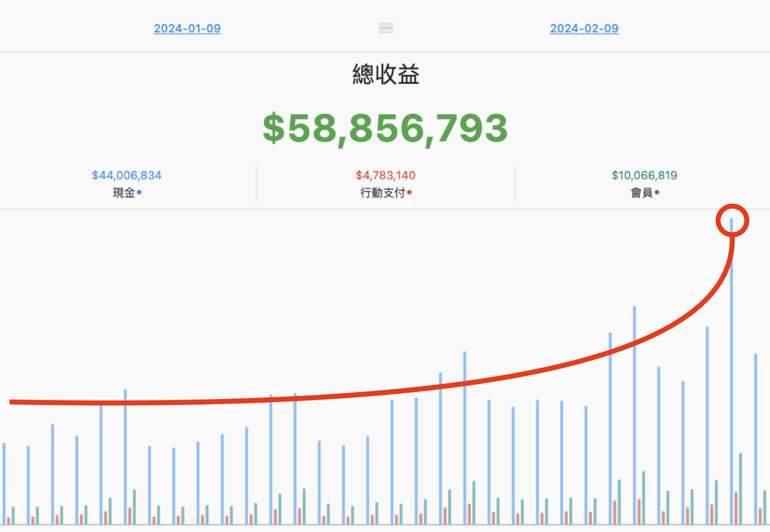This screenshot has height=532, width=770.
Task: Click the blue dot beside 現金
Action: point(139,192)
